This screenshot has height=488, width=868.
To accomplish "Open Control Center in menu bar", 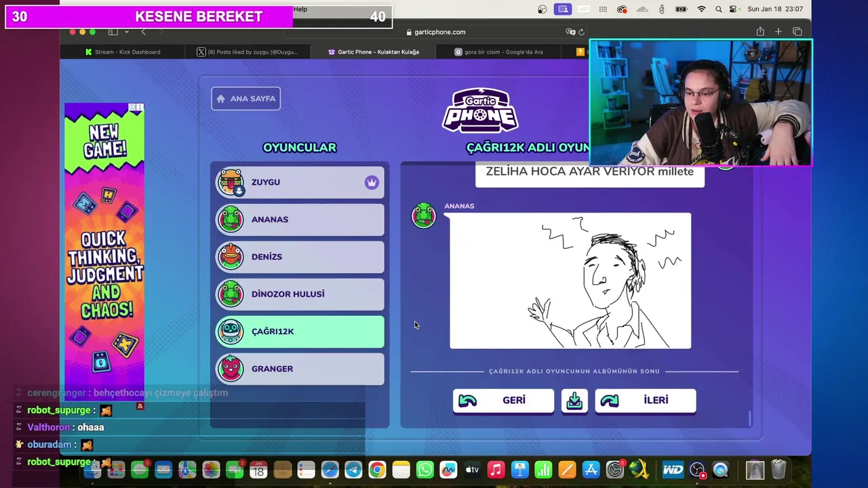I will click(x=733, y=9).
